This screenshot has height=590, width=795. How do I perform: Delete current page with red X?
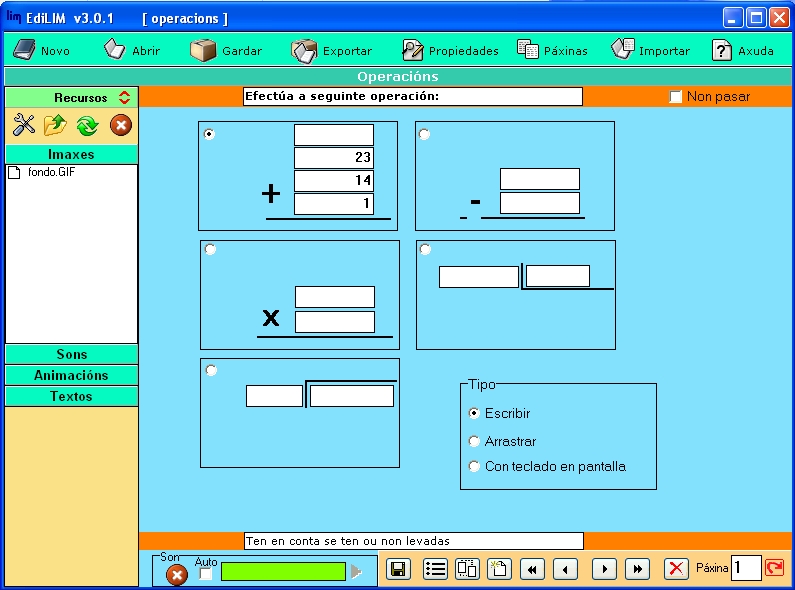pos(677,569)
